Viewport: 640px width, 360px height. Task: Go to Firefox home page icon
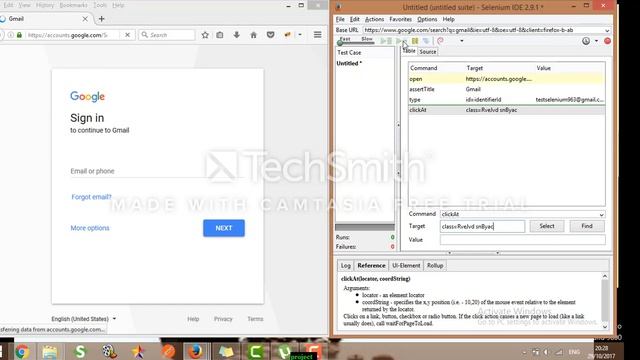253,35
